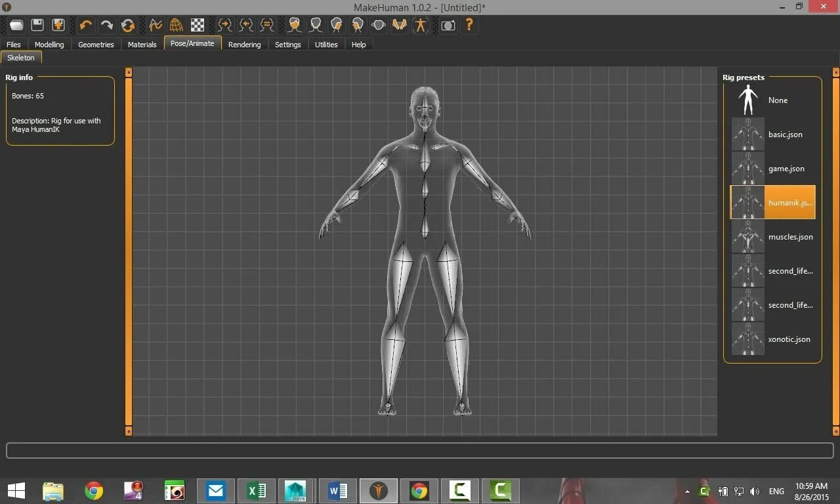
Task: Choose the muscles.json rig preset
Action: point(772,237)
